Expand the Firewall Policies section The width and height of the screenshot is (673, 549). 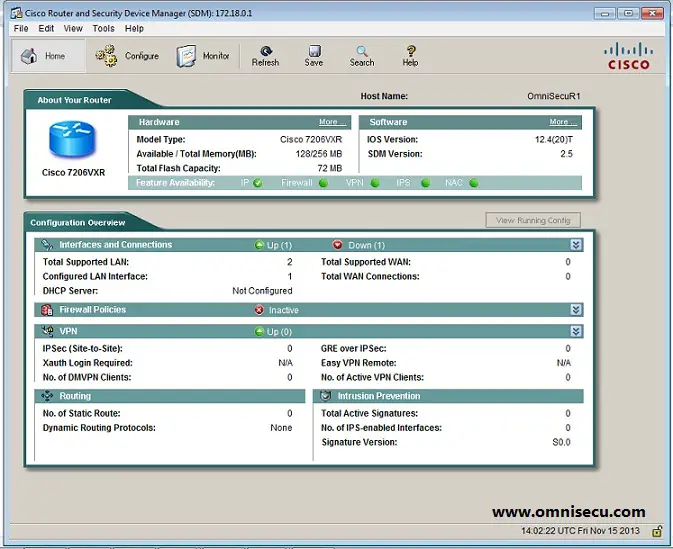576,309
